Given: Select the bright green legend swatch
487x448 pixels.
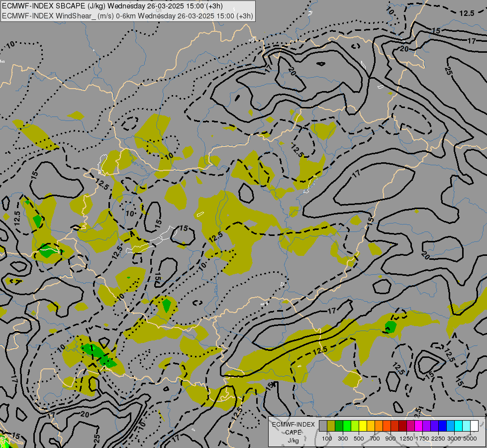Looking at the screenshot, I should 347,426.
